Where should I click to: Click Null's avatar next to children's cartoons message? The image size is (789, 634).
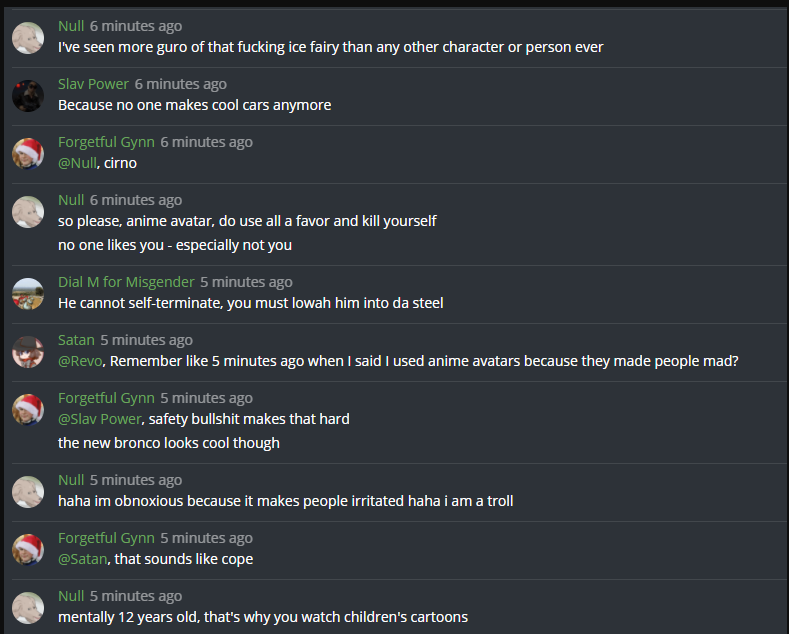point(28,608)
